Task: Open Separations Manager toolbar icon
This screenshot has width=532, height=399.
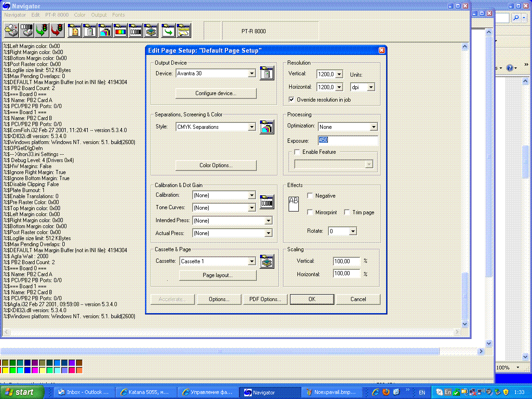Action: [105, 30]
